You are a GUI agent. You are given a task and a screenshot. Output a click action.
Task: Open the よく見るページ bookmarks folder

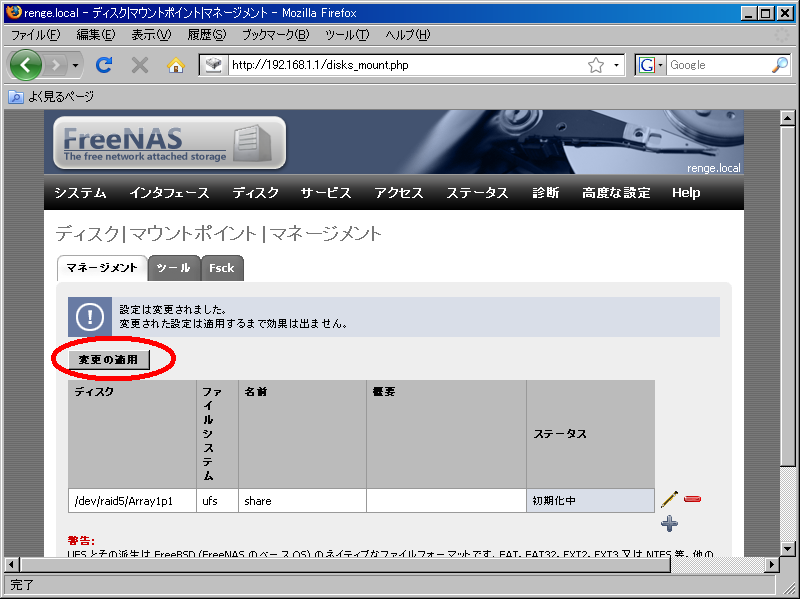point(52,96)
